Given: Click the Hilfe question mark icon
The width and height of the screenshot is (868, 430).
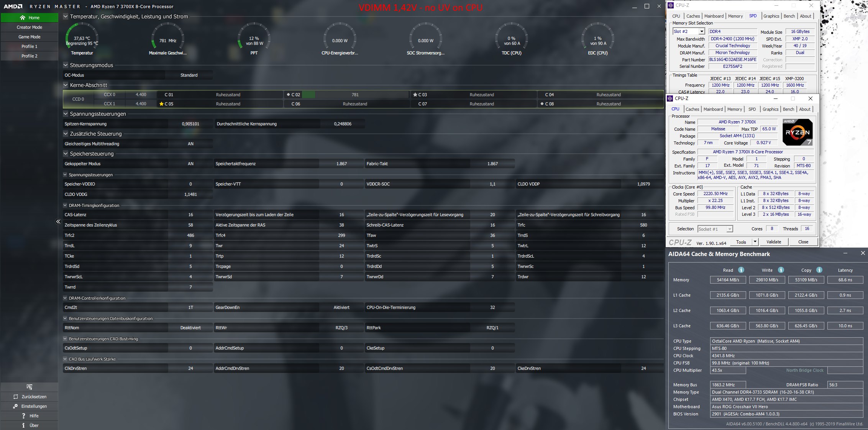Looking at the screenshot, I should pos(23,416).
